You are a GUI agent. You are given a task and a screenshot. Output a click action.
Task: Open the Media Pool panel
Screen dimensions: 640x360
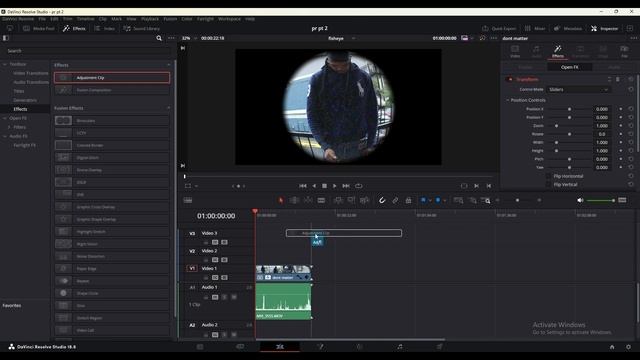[x=39, y=29]
